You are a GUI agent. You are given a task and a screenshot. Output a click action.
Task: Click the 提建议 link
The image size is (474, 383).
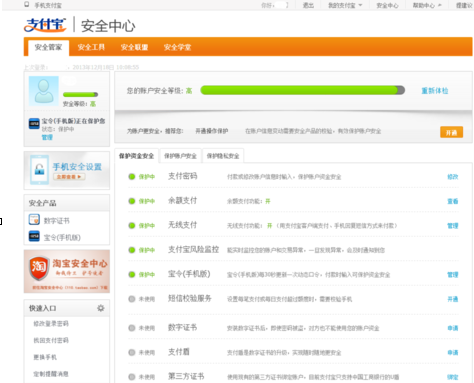coord(464,5)
